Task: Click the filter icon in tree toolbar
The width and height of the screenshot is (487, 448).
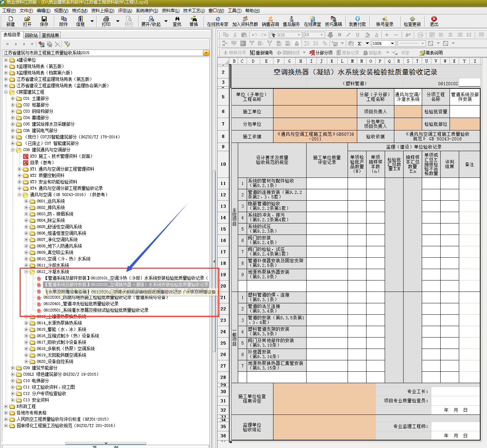Action: [x=67, y=44]
